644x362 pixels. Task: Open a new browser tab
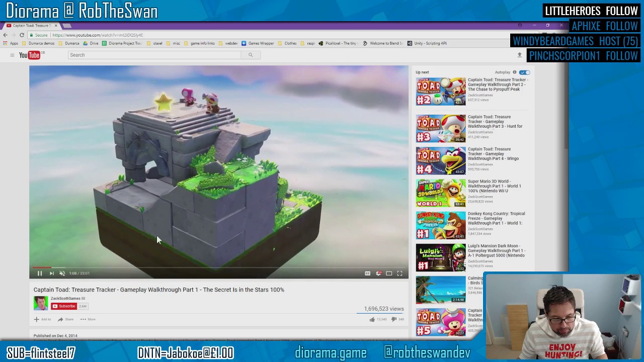66,25
